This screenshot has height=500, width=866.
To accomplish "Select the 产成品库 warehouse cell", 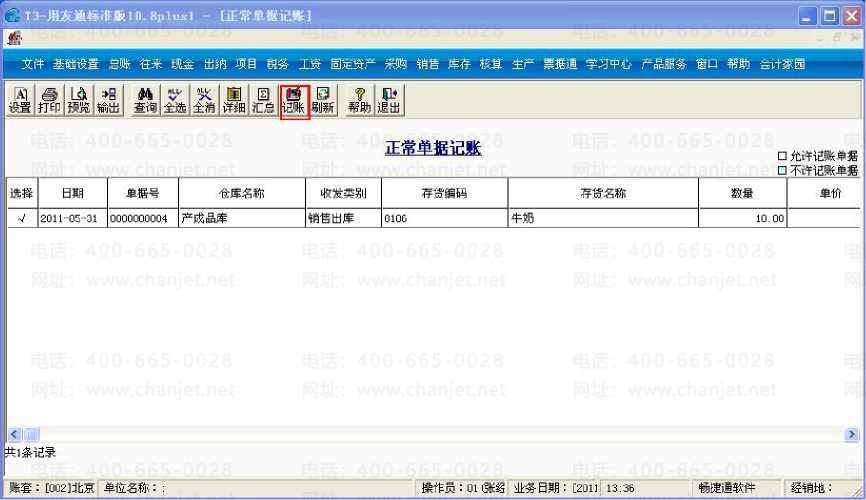I will [241, 218].
